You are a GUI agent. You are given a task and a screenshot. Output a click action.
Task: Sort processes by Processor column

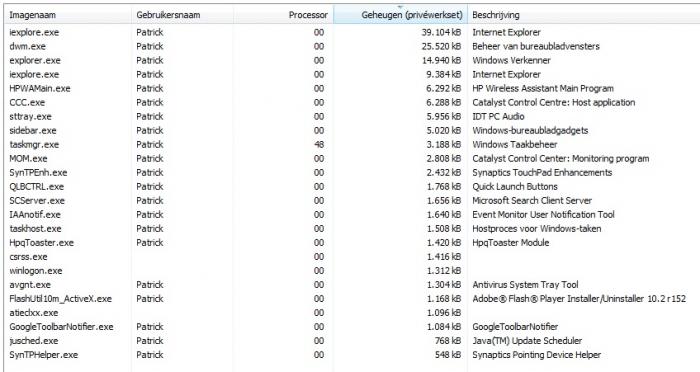pos(283,15)
